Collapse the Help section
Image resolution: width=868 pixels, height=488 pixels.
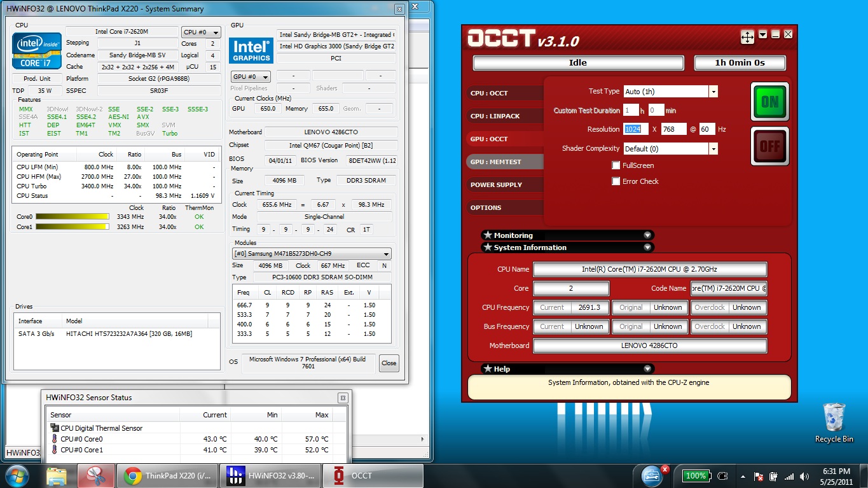(x=647, y=368)
